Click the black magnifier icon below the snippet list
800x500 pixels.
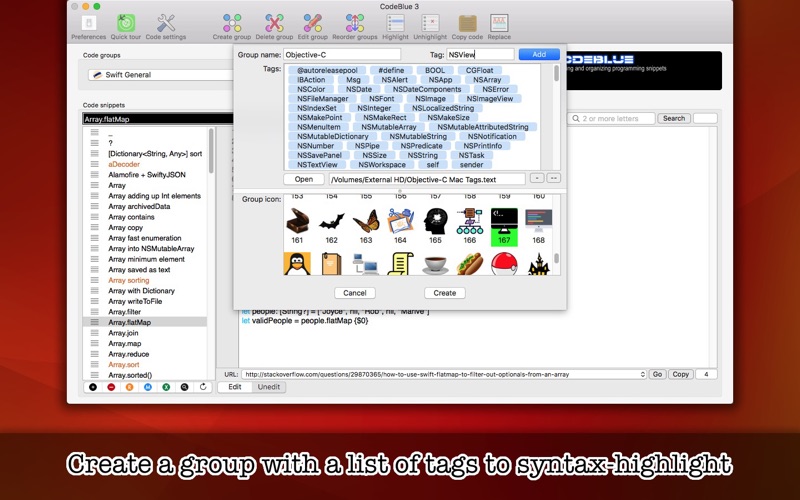click(x=184, y=387)
